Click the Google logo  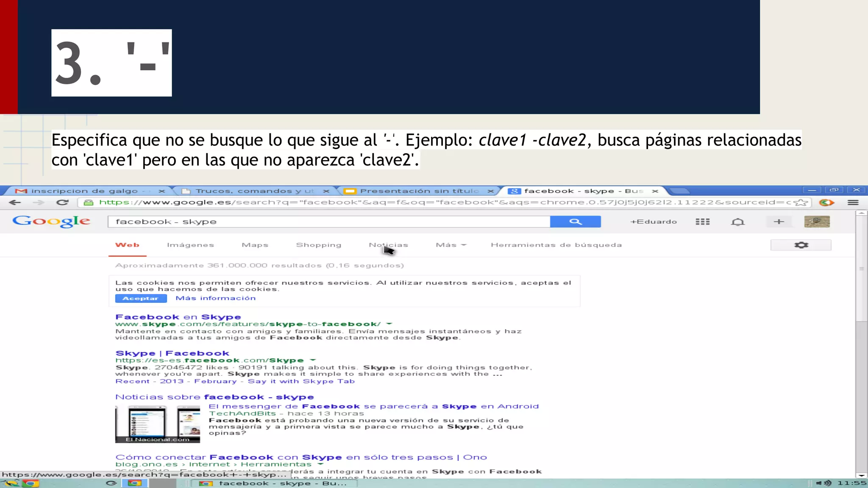[x=51, y=221]
